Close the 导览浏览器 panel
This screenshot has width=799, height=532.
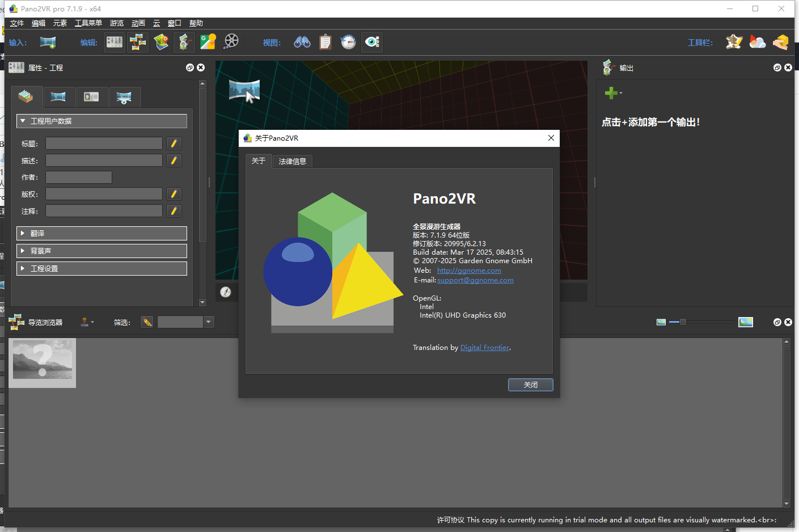[x=788, y=322]
